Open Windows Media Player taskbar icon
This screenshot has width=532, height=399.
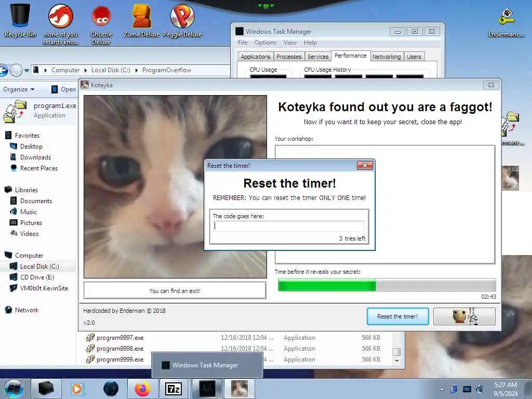pos(77,389)
